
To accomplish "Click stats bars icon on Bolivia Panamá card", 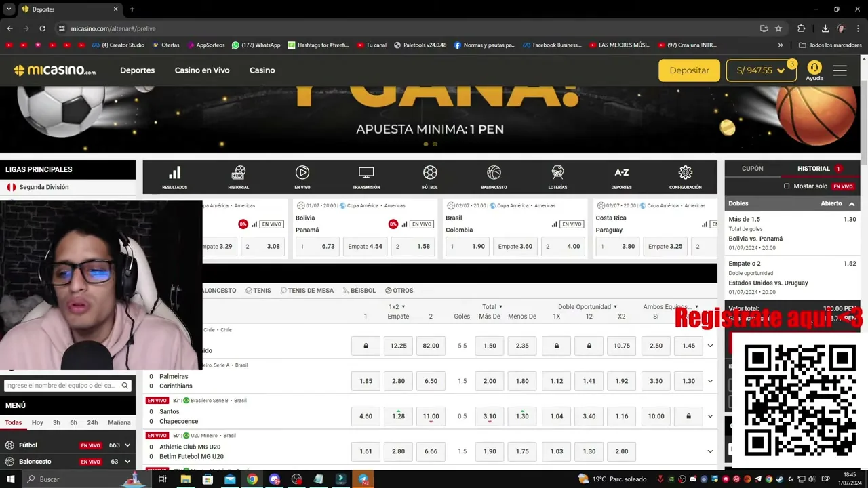I will (x=404, y=224).
